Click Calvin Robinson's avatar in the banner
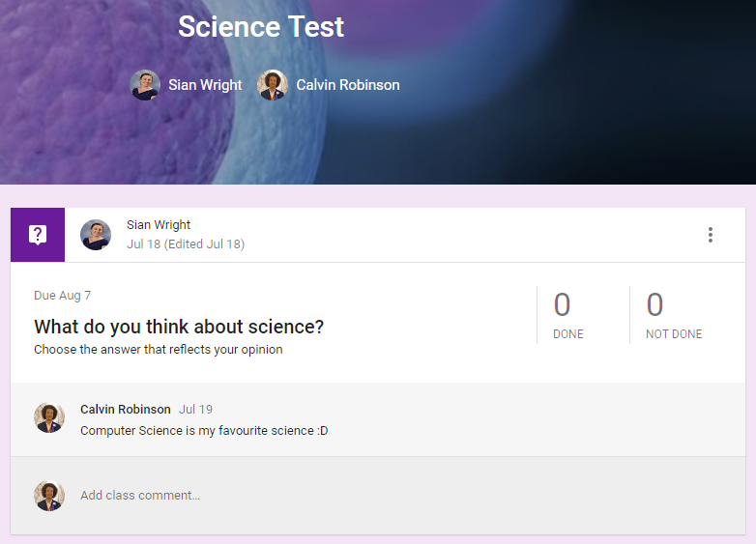Screen dimensions: 756x544 point(273,85)
